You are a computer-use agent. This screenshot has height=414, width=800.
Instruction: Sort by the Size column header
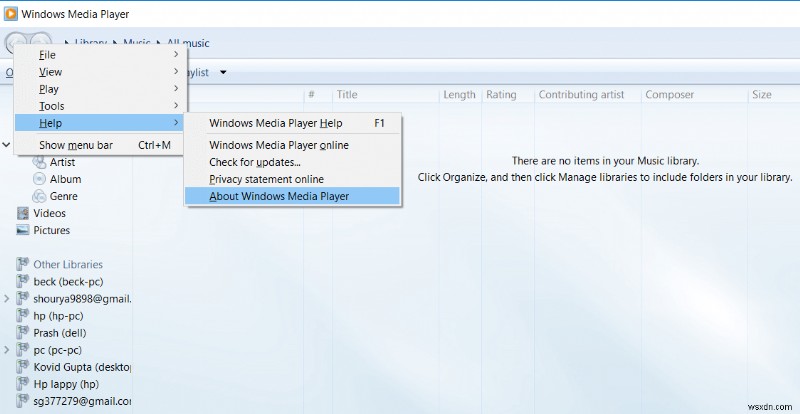762,94
